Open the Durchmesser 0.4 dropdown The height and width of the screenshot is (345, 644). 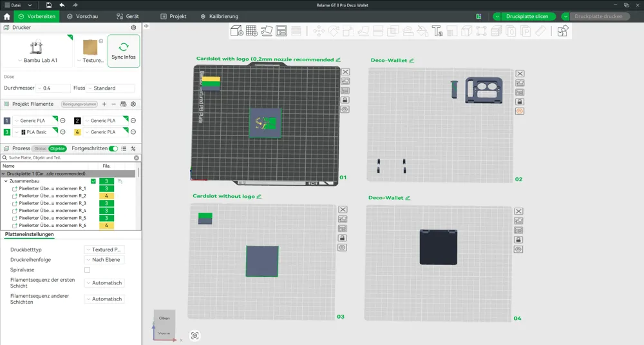tap(53, 88)
